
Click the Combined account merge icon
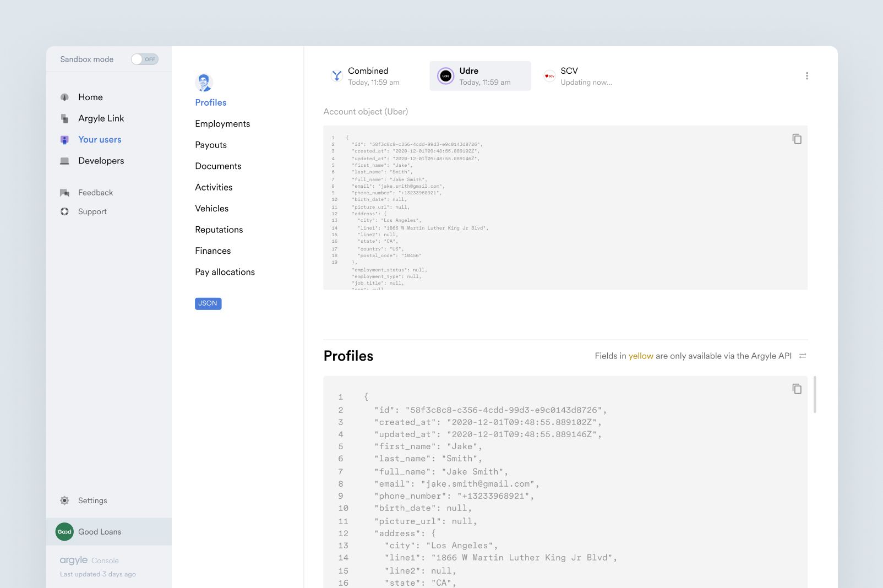click(x=337, y=76)
